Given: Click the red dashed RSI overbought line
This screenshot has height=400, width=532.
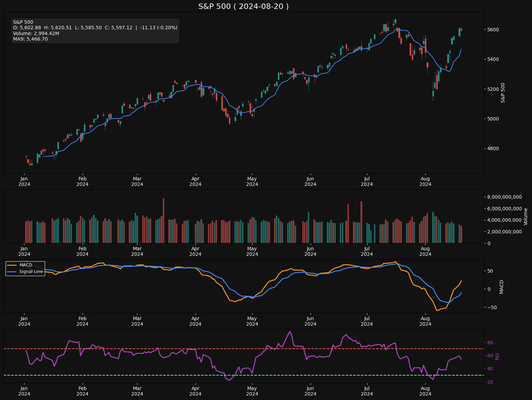Looking at the screenshot, I should 241,349.
